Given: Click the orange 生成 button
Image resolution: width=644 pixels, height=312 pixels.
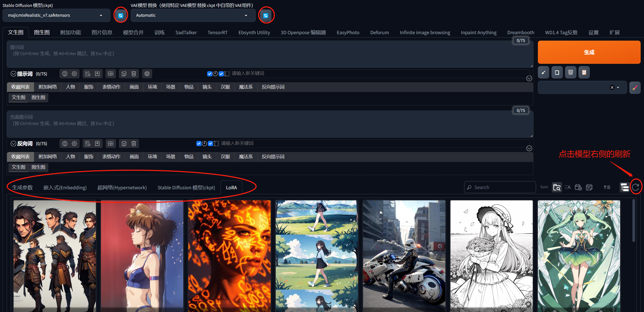Looking at the screenshot, I should [589, 52].
